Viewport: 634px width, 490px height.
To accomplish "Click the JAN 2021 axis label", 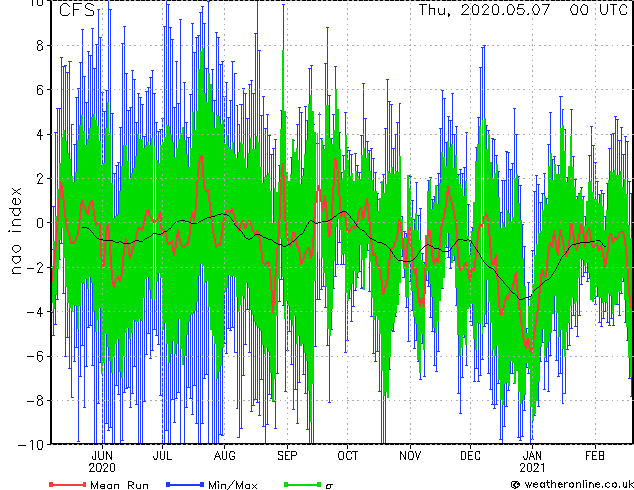I will (532, 462).
